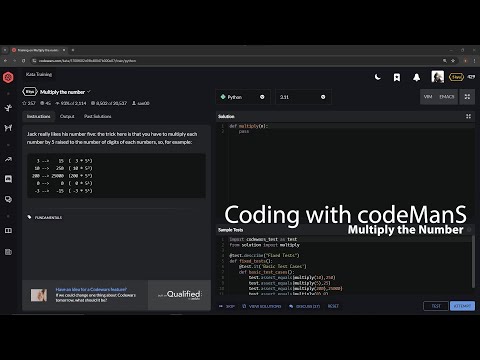Open "Have an idea for a Codewars feature?" link
The width and height of the screenshot is (480, 360).
pyautogui.click(x=91, y=289)
